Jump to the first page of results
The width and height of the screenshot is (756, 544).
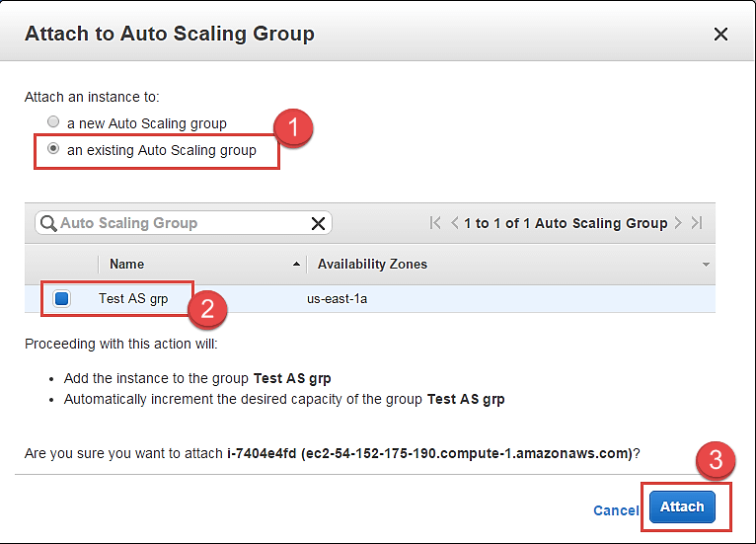tap(435, 223)
